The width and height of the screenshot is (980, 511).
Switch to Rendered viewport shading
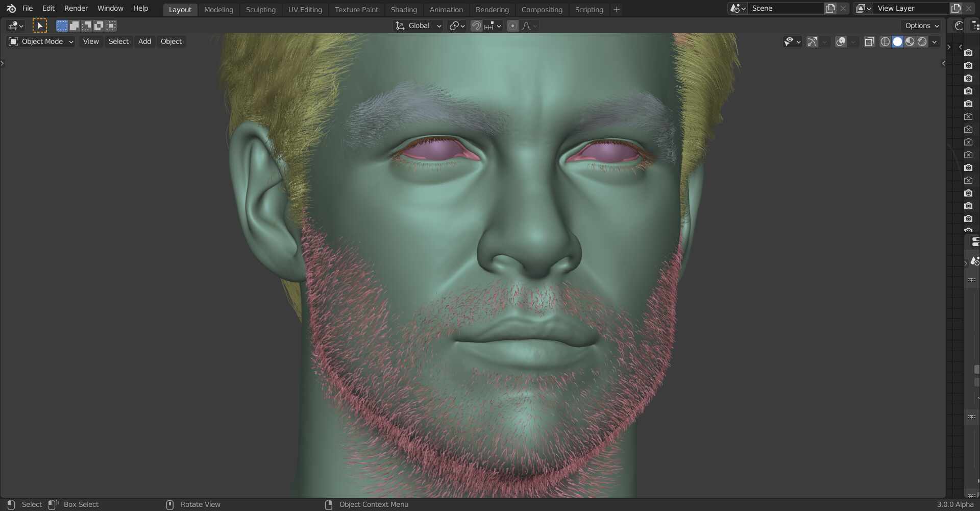922,42
